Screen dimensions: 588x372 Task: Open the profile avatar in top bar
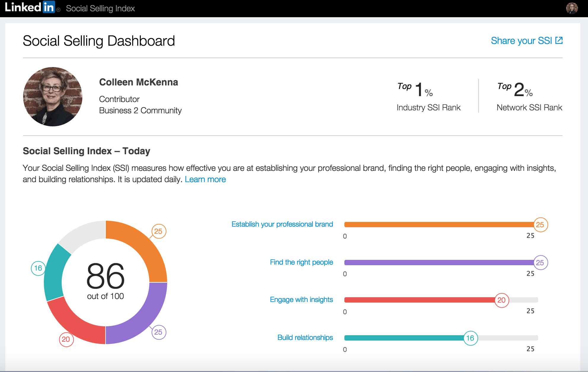572,8
